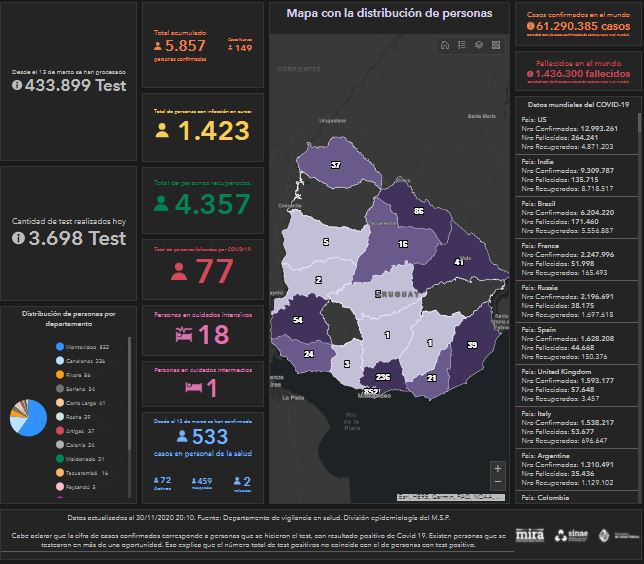Zoom out with the map minus button
Image resolution: width=644 pixels, height=564 pixels.
(x=498, y=484)
